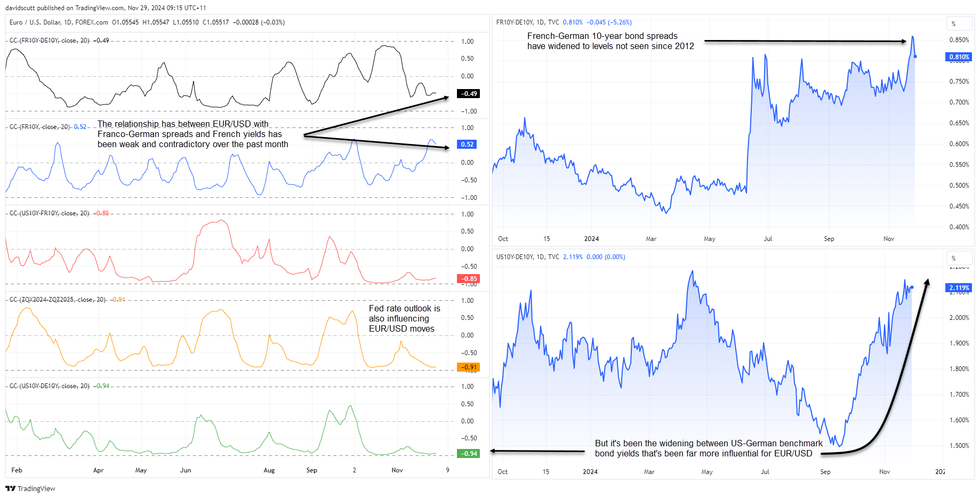Click the 0.000 (0.00%) change value

[606, 257]
